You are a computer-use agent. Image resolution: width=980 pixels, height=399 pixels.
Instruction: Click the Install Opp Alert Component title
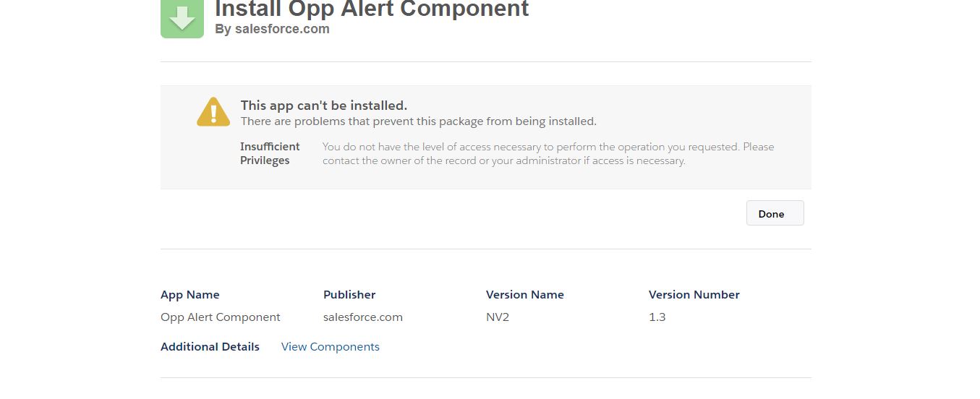(x=372, y=9)
